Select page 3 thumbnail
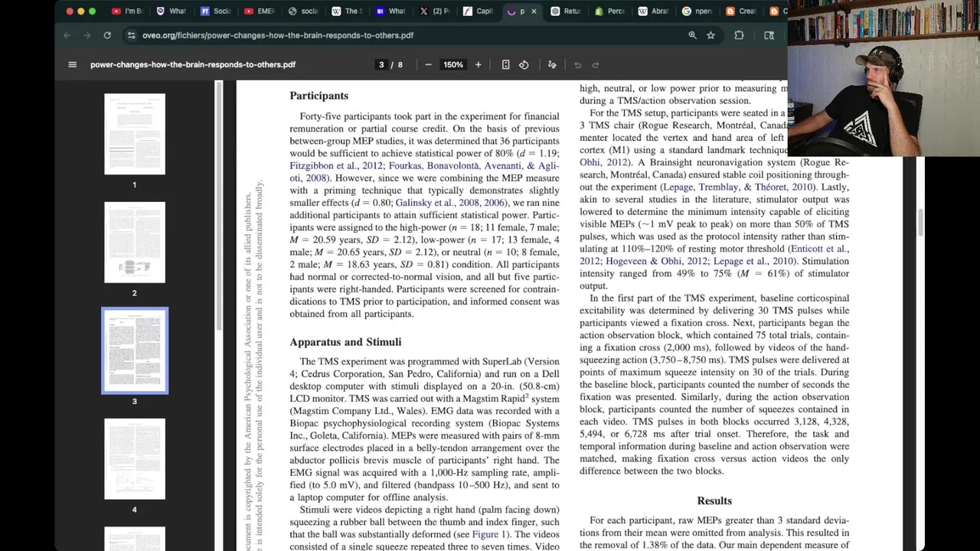 coord(135,350)
